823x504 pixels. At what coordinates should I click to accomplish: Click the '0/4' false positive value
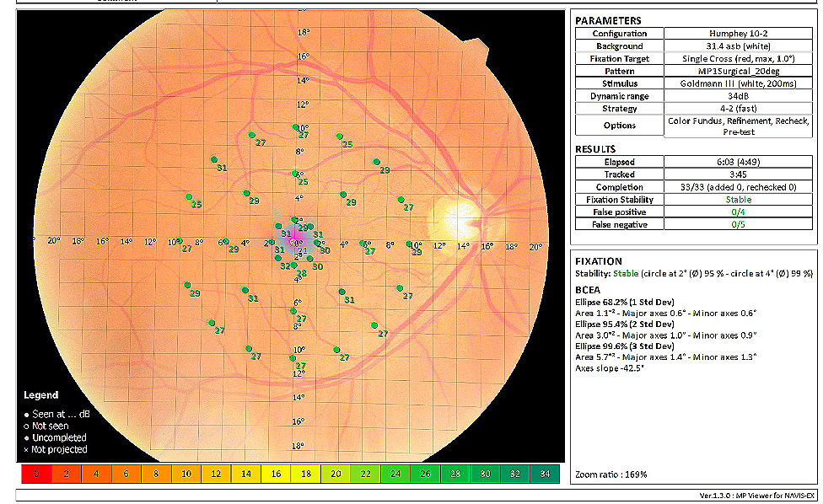(x=738, y=212)
